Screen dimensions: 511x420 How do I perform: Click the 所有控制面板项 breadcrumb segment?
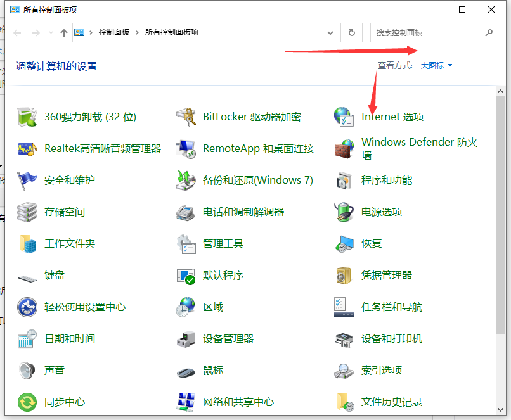click(172, 32)
